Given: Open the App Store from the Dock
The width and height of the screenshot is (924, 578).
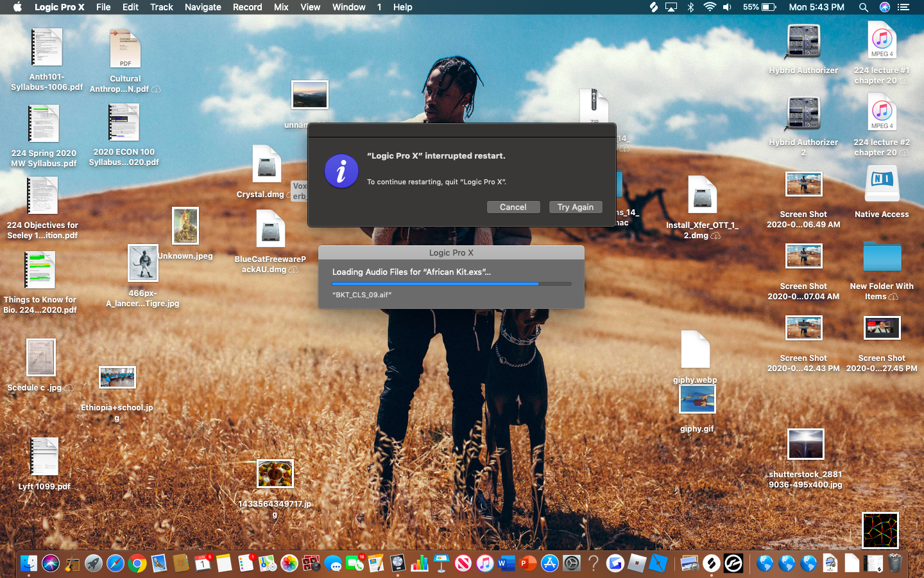Looking at the screenshot, I should 550,563.
